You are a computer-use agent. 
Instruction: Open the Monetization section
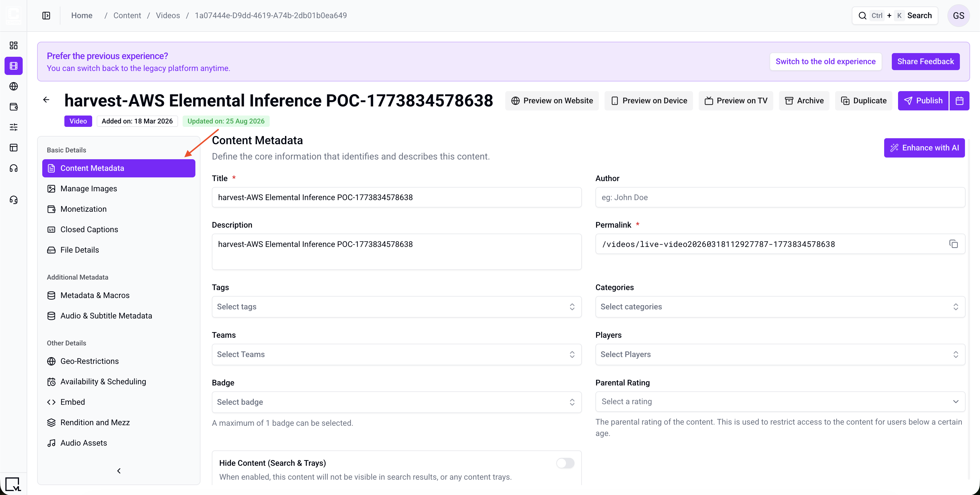pos(119,209)
